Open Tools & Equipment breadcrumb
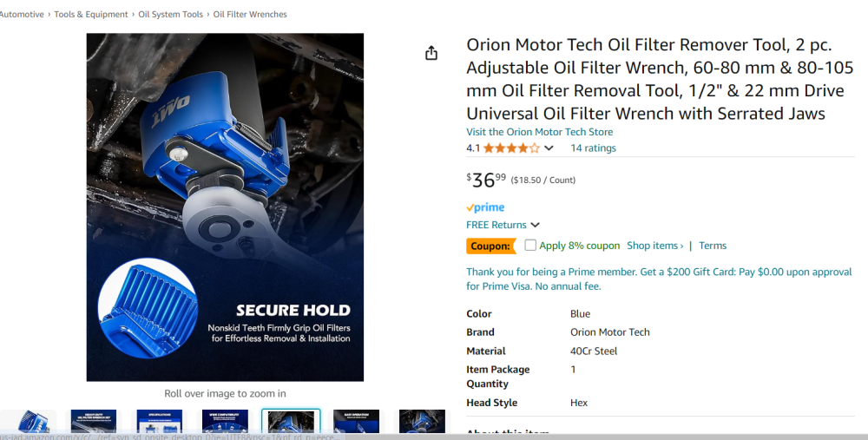 tap(91, 15)
